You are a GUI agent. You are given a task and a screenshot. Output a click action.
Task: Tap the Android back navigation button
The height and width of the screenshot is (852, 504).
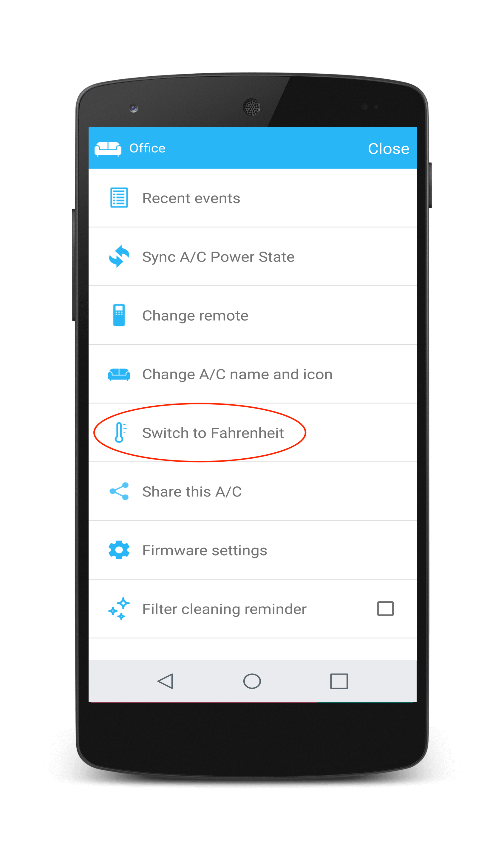(x=166, y=681)
